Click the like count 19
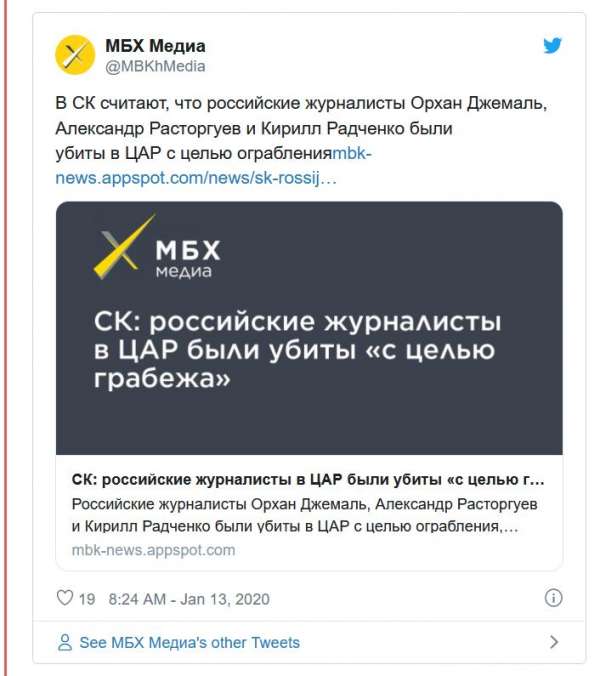Viewport: 600px width, 676px height. click(87, 599)
